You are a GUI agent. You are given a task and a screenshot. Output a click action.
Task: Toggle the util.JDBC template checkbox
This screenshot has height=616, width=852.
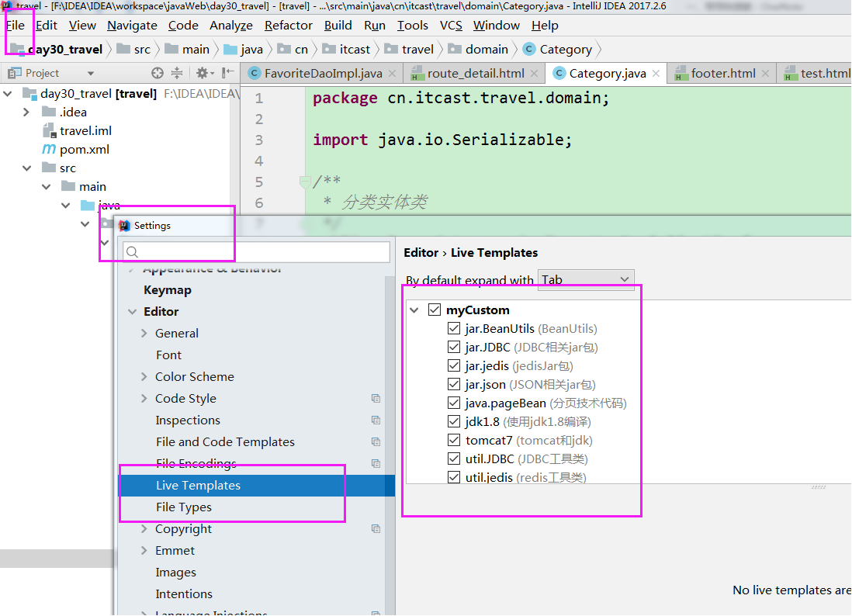[x=454, y=459]
